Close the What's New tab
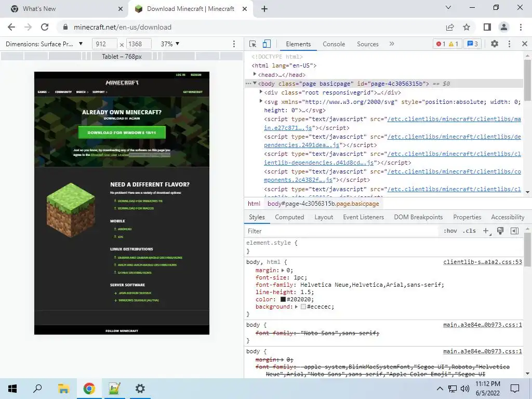The height and width of the screenshot is (399, 532). (121, 9)
